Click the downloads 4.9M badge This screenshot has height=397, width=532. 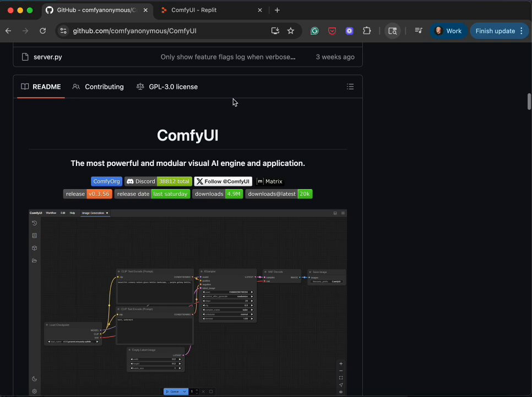click(x=218, y=194)
